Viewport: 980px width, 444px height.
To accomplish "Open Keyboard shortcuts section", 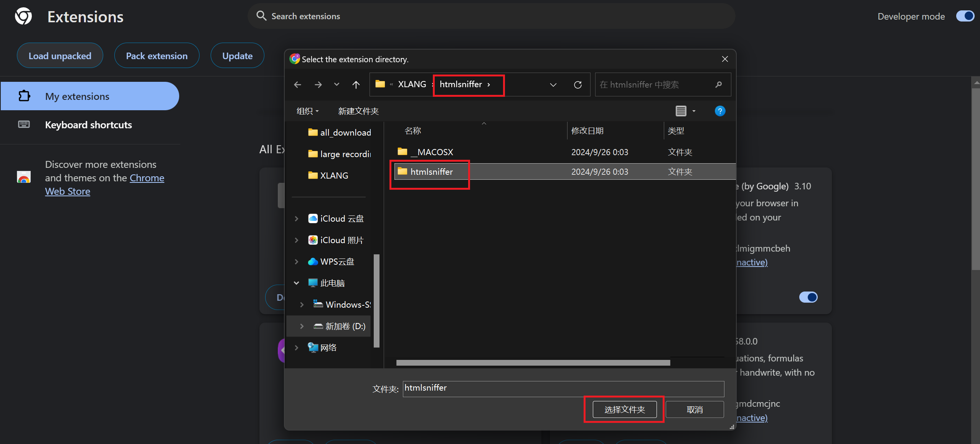I will click(88, 125).
